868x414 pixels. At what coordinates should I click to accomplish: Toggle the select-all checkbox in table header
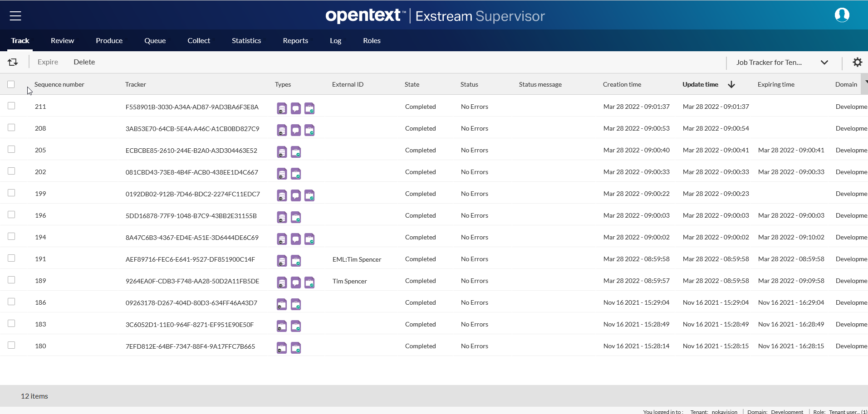[11, 84]
